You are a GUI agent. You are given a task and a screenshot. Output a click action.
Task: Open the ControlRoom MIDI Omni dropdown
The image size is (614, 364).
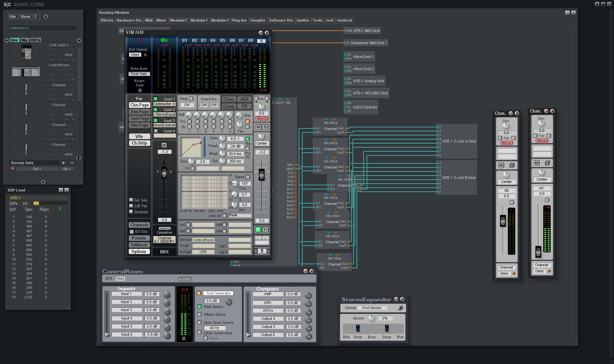120,278
